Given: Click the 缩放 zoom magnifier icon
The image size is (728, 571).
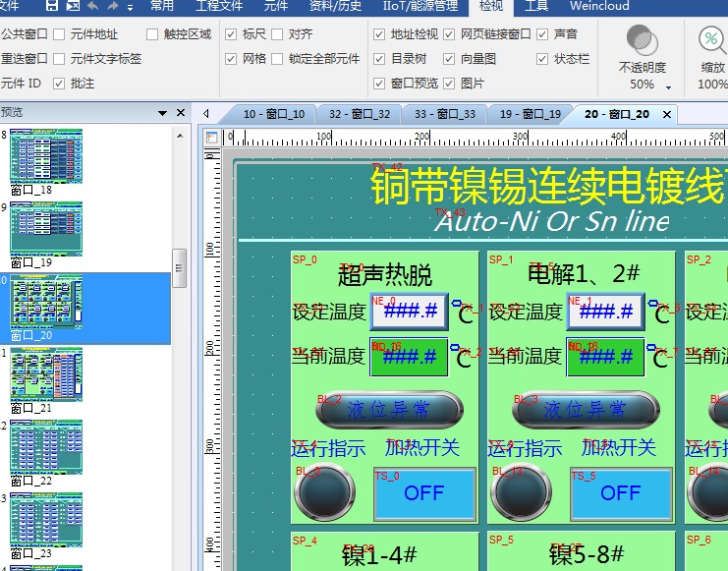Looking at the screenshot, I should (x=712, y=41).
